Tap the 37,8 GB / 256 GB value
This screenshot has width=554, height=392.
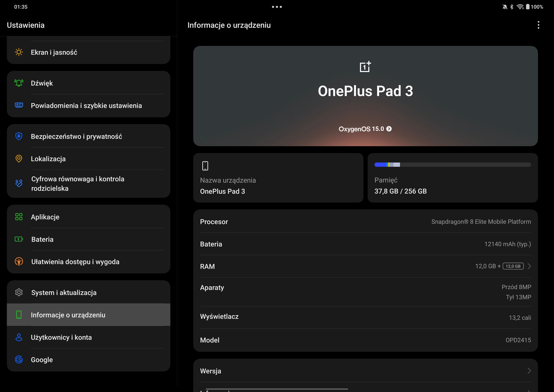(400, 191)
